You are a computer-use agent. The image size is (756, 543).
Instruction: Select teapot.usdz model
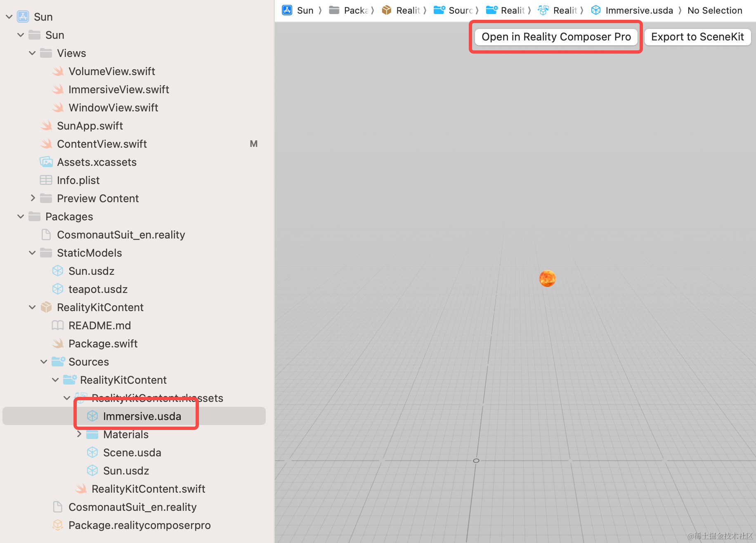(x=98, y=289)
